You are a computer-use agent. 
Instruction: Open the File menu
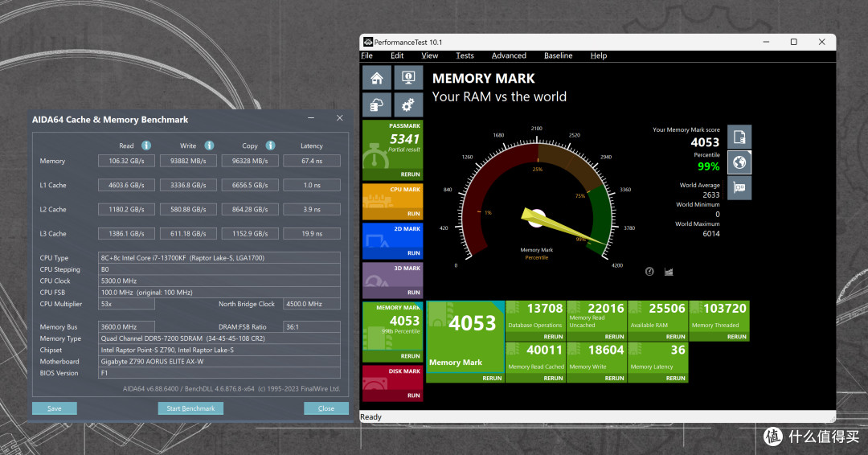coord(367,55)
